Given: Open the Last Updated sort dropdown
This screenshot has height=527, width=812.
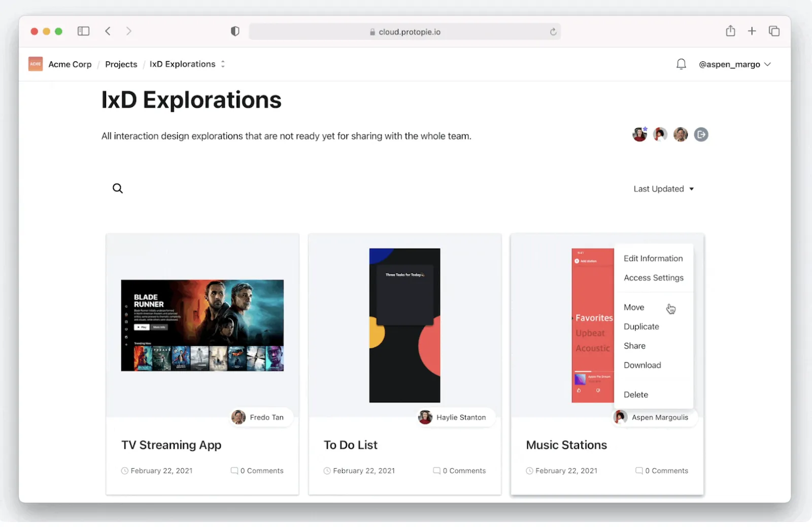Looking at the screenshot, I should click(664, 189).
